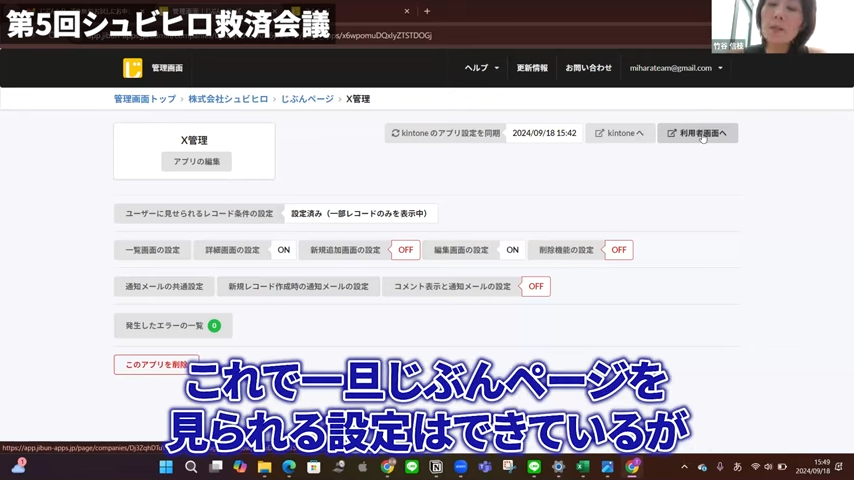Open 通知メールの共通設定
The width and height of the screenshot is (854, 480).
click(x=164, y=287)
